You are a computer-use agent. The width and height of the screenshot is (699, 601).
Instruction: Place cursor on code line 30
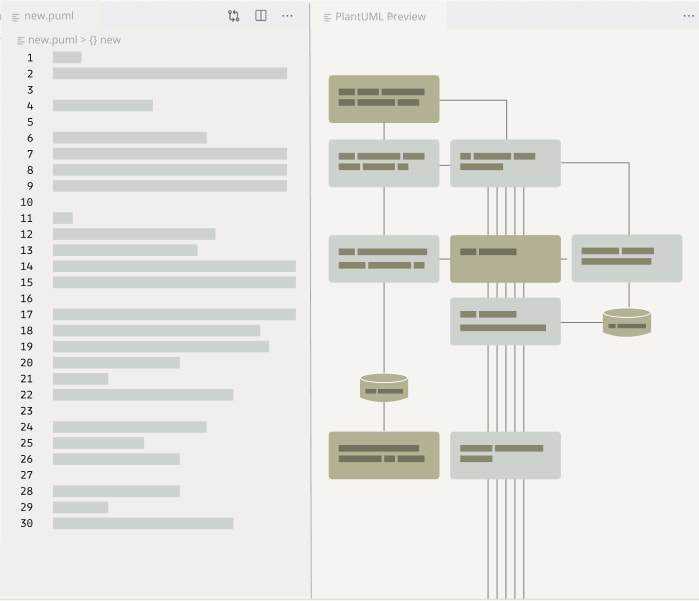coord(143,523)
